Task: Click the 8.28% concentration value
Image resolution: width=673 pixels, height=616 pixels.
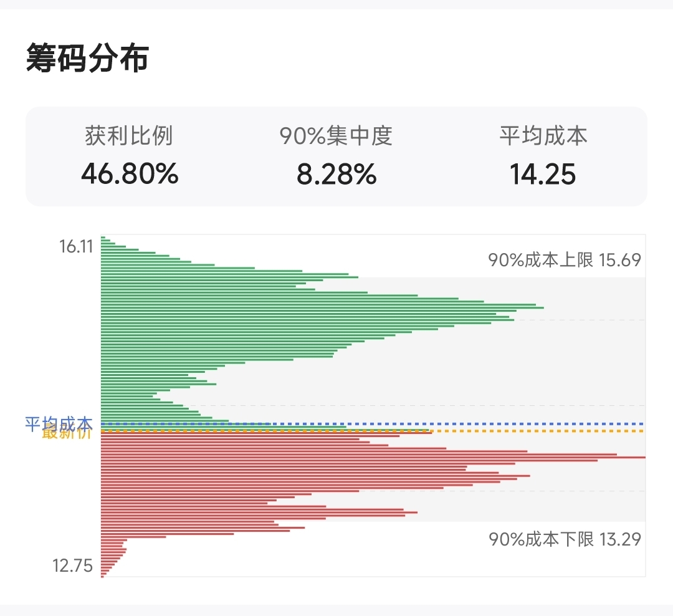Action: pyautogui.click(x=336, y=173)
